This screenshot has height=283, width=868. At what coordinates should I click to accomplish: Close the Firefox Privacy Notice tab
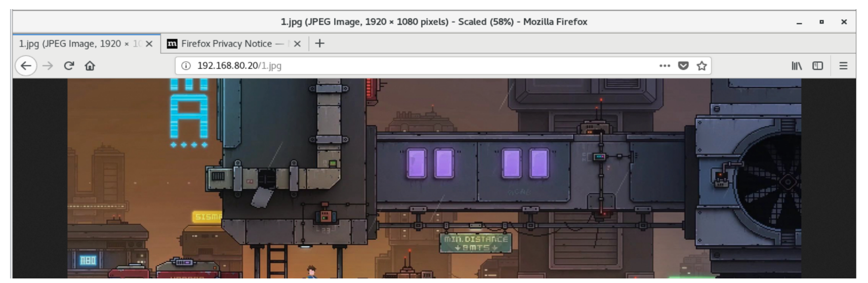click(x=297, y=44)
